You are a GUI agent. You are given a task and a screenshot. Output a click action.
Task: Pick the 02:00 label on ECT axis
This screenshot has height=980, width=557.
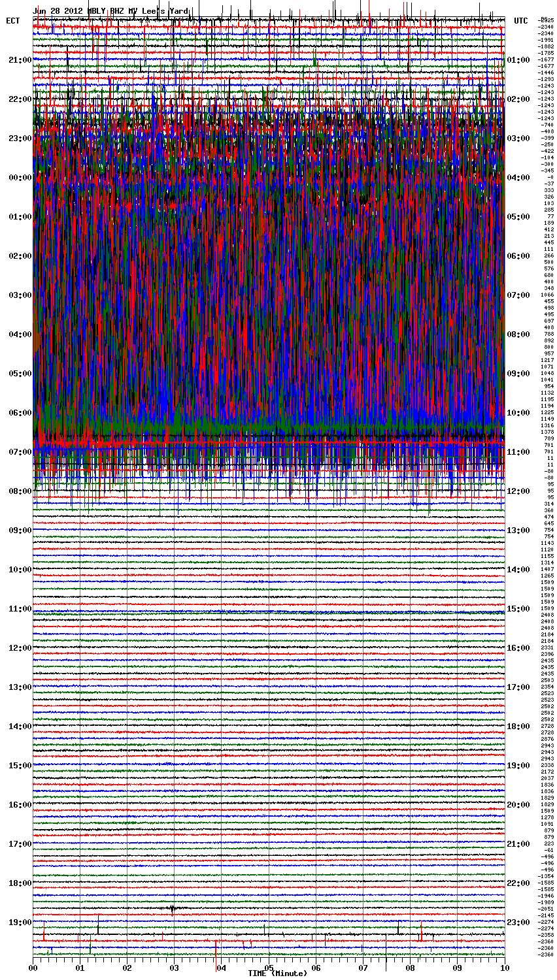click(x=20, y=256)
